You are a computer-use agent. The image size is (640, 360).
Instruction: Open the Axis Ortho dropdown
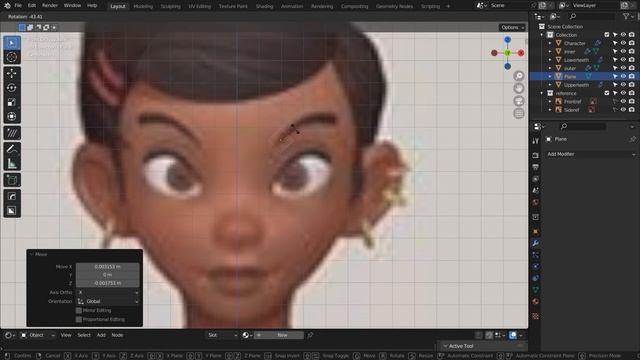pos(108,292)
